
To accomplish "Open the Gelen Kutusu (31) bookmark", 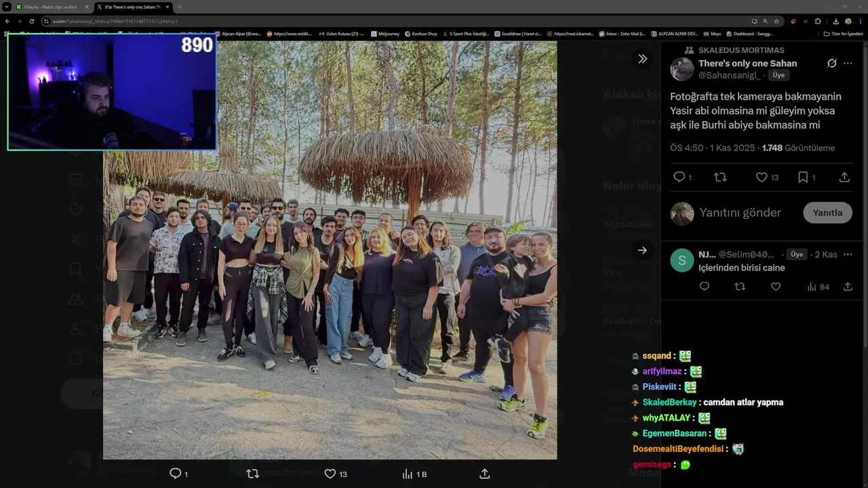I will [x=341, y=33].
